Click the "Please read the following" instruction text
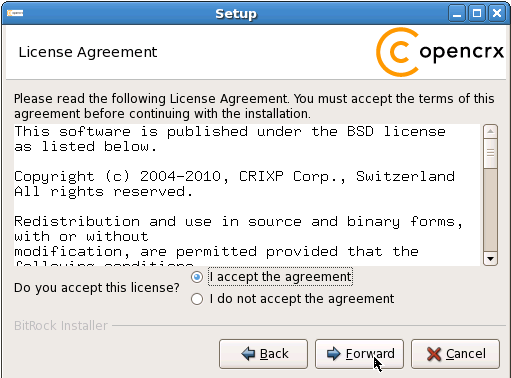The width and height of the screenshot is (511, 378). (x=254, y=106)
